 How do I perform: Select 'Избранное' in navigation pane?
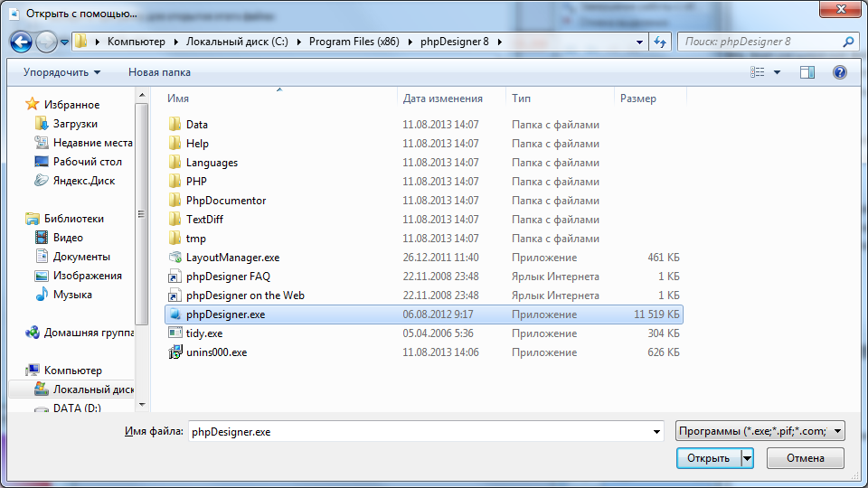pos(71,105)
